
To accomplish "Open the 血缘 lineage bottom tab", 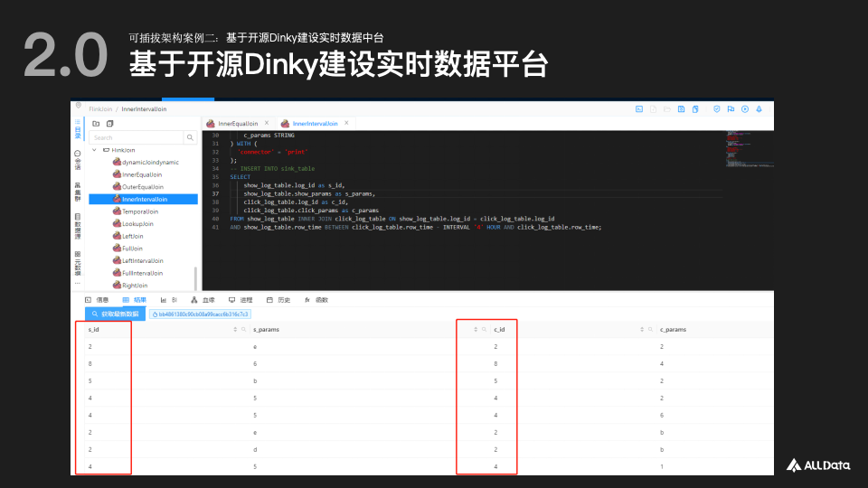I will coord(203,300).
